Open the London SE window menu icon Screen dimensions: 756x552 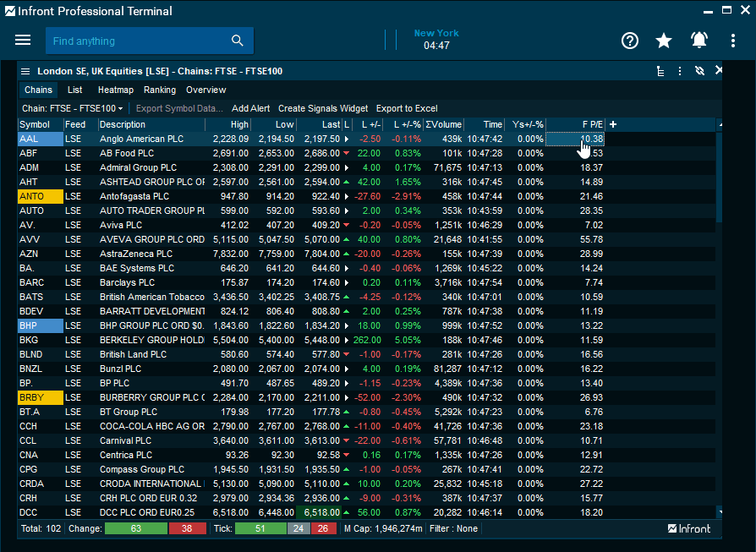point(25,71)
